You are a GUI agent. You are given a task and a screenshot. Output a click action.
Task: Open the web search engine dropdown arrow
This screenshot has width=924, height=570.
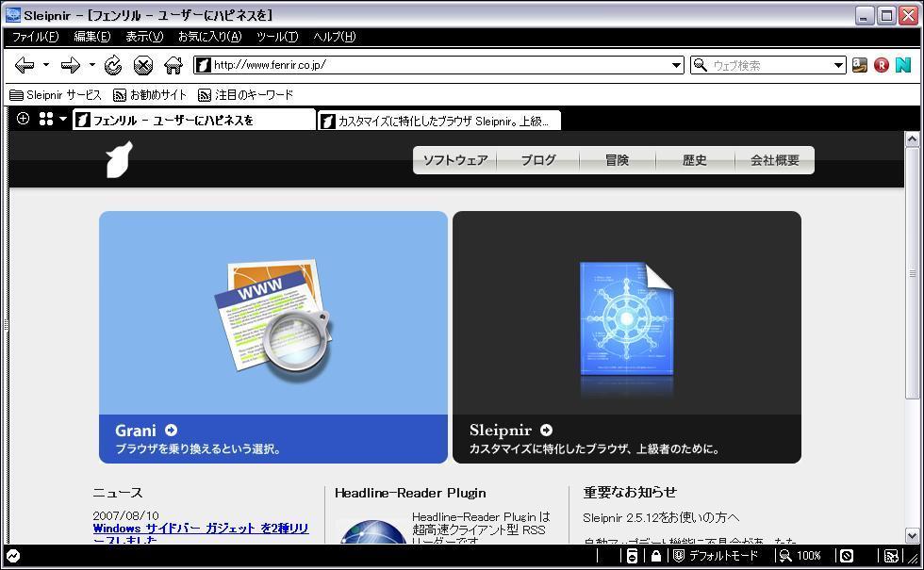pyautogui.click(x=838, y=65)
